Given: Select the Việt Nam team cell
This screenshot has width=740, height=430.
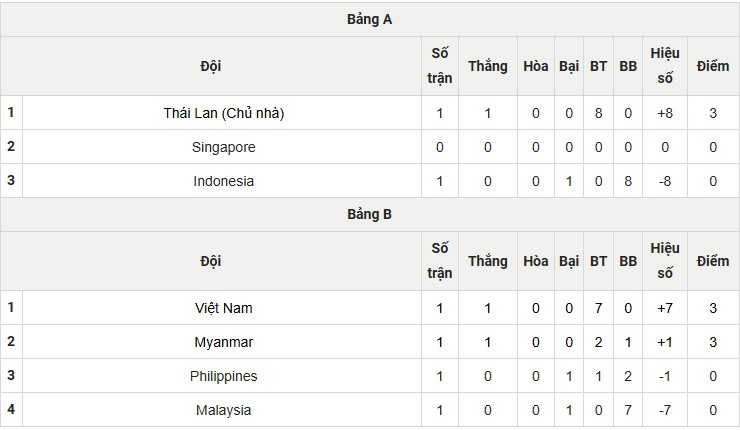Looking at the screenshot, I should 224,308.
